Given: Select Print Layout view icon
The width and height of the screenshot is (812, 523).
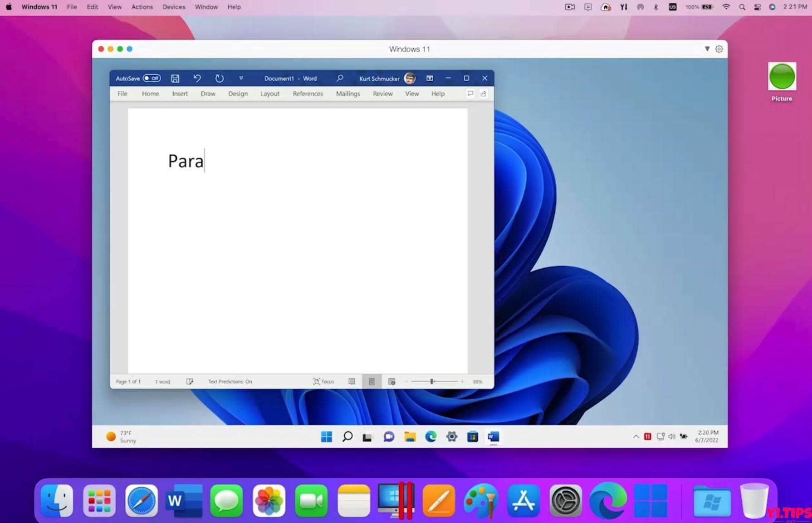Looking at the screenshot, I should click(x=372, y=381).
